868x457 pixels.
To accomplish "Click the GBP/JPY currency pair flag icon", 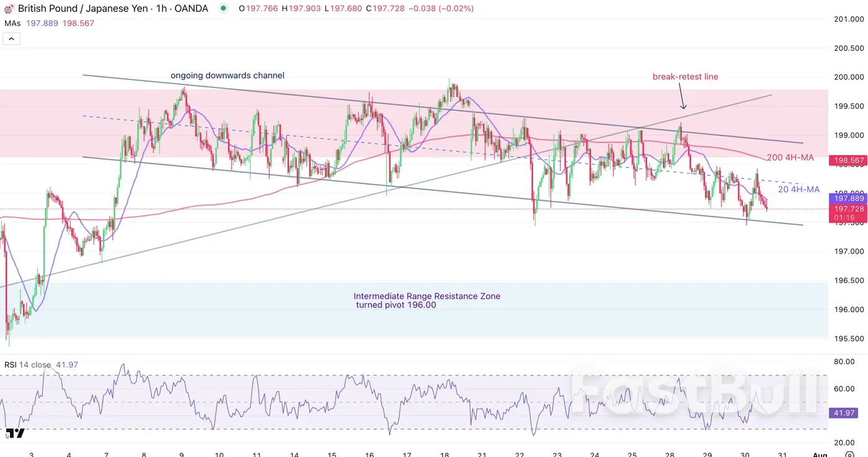I will pos(8,9).
